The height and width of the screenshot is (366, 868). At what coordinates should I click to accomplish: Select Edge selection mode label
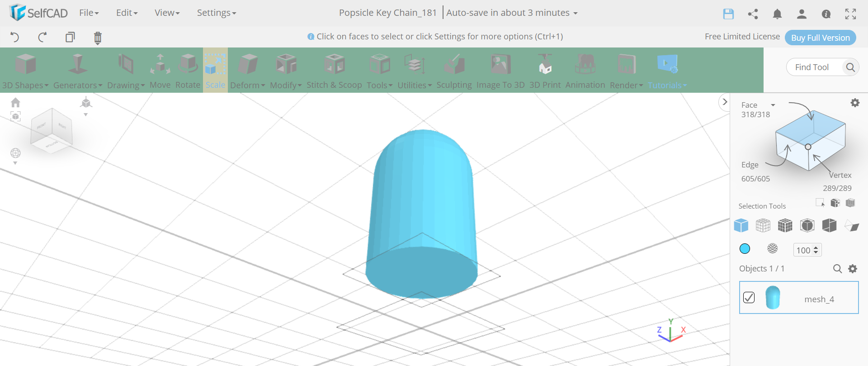(x=750, y=165)
